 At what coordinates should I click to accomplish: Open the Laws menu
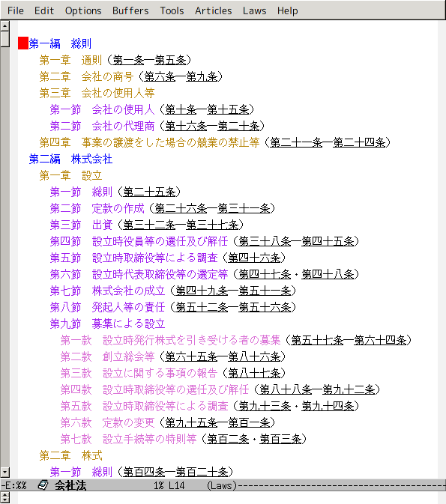255,10
